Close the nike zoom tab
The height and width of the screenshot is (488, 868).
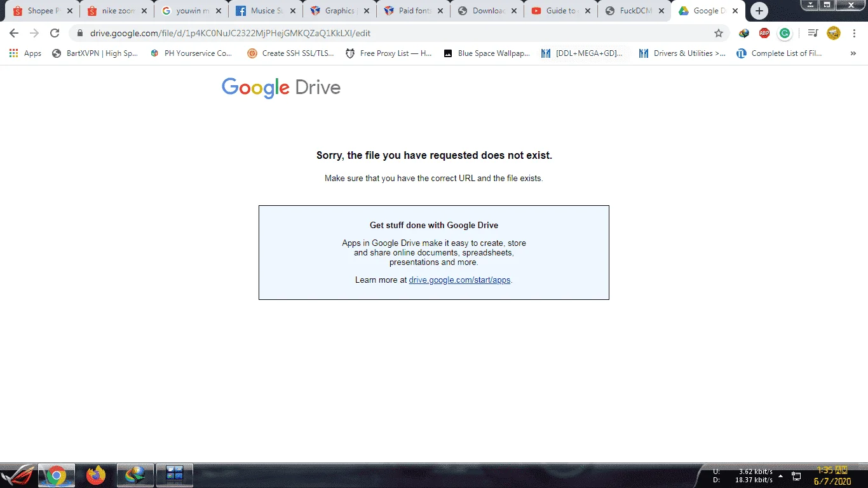(144, 11)
